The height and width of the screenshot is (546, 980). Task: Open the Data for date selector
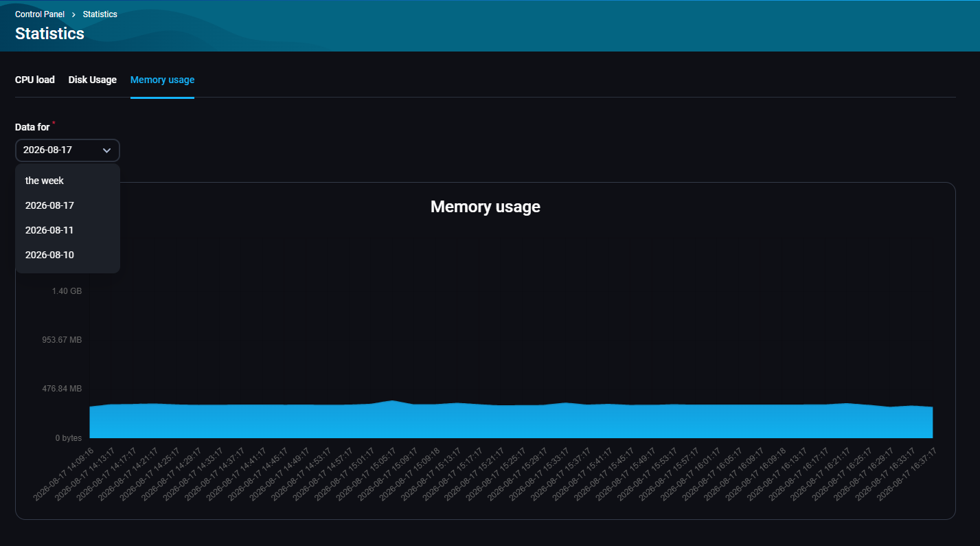point(67,150)
